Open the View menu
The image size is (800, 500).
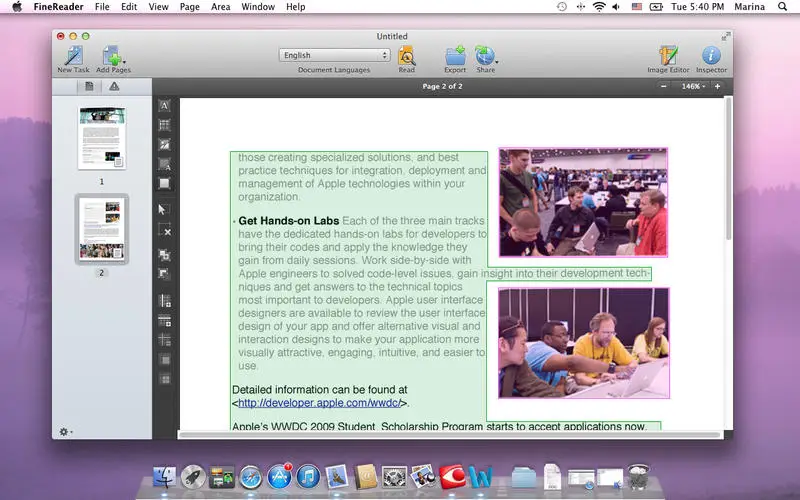click(x=158, y=7)
